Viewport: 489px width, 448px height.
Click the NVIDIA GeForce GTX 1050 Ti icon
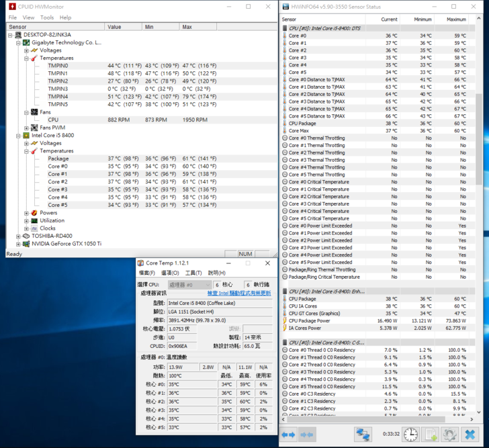pyautogui.click(x=26, y=244)
